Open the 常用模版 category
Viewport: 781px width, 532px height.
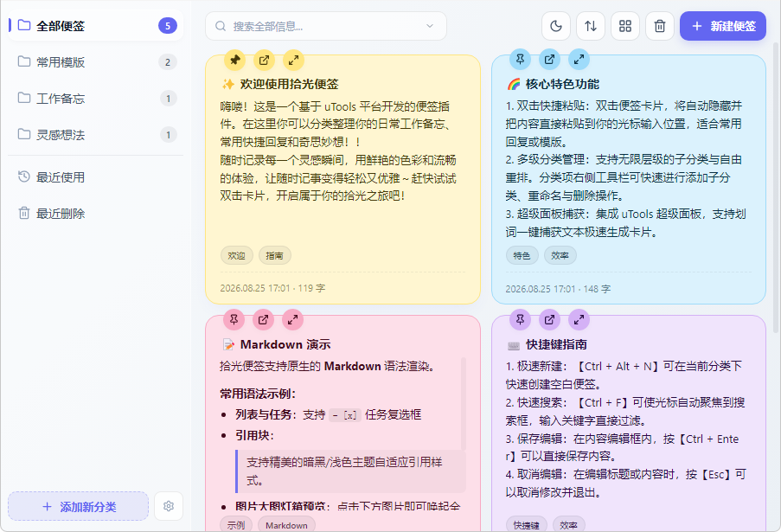point(96,61)
